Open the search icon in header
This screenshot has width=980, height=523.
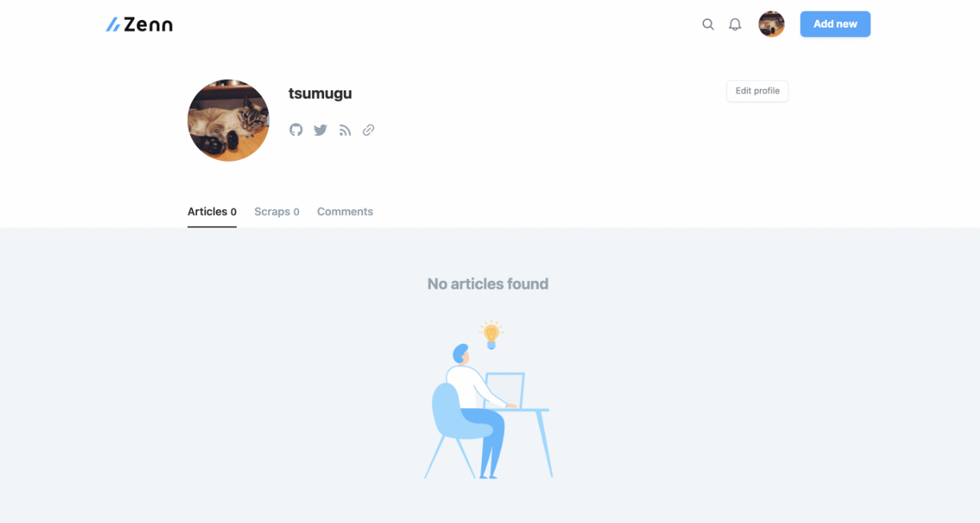[x=708, y=25]
